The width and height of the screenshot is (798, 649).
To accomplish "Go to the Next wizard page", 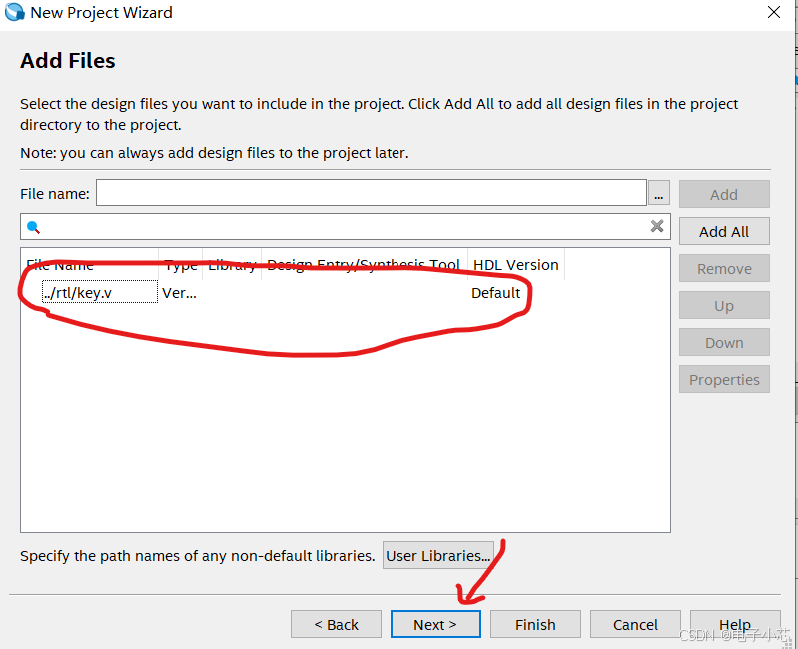I will [435, 624].
